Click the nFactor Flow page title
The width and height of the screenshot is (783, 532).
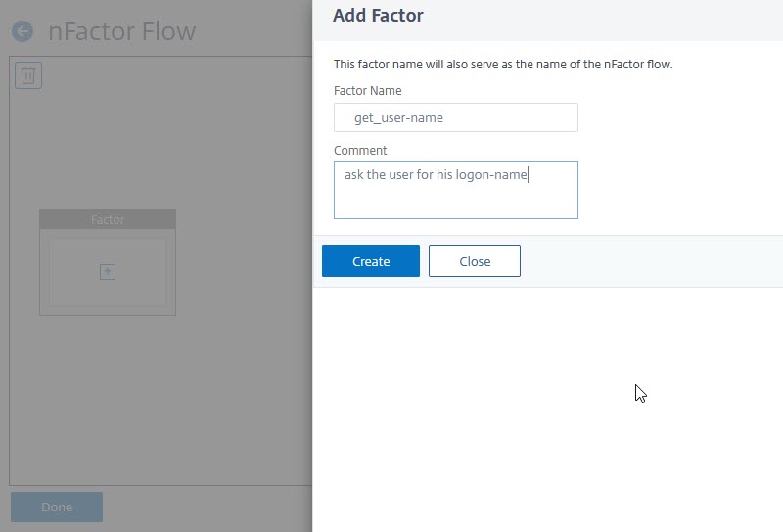121,31
